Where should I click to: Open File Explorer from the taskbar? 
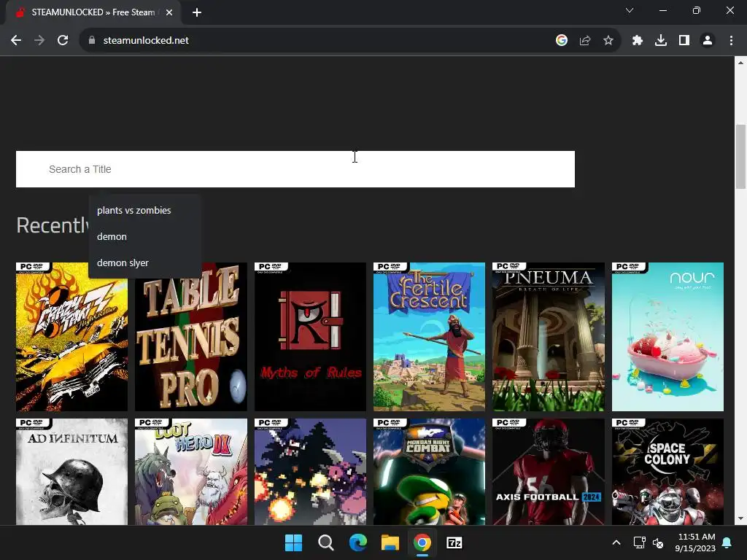(390, 542)
